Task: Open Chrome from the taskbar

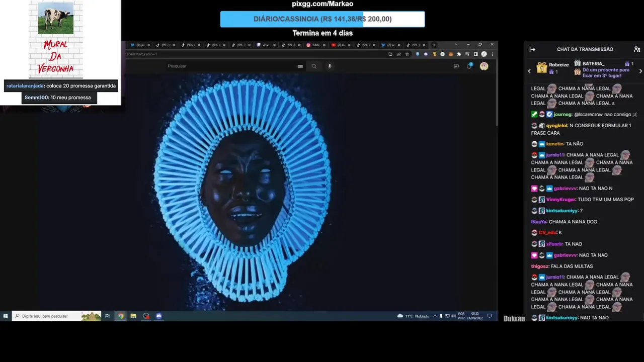Action: pyautogui.click(x=121, y=316)
